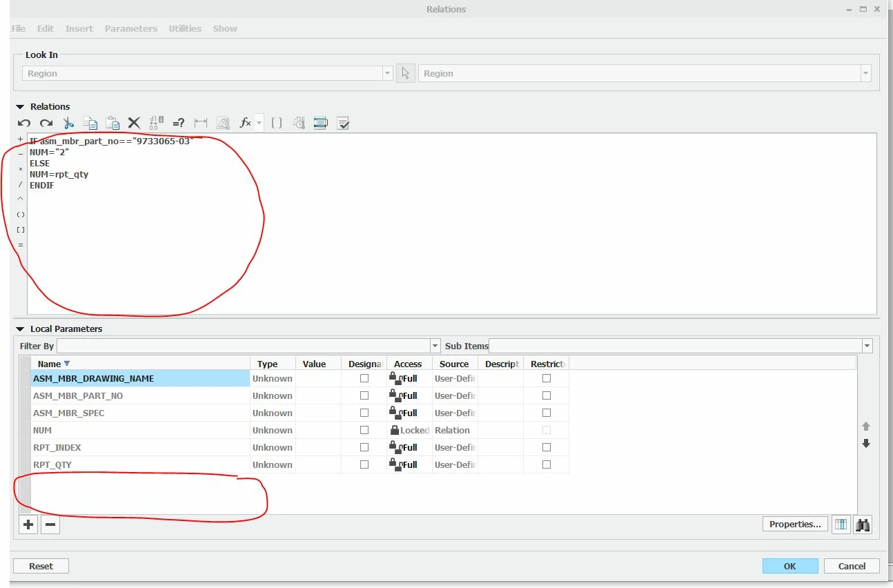Click the Type column header
This screenshot has width=893, height=588.
[273, 364]
